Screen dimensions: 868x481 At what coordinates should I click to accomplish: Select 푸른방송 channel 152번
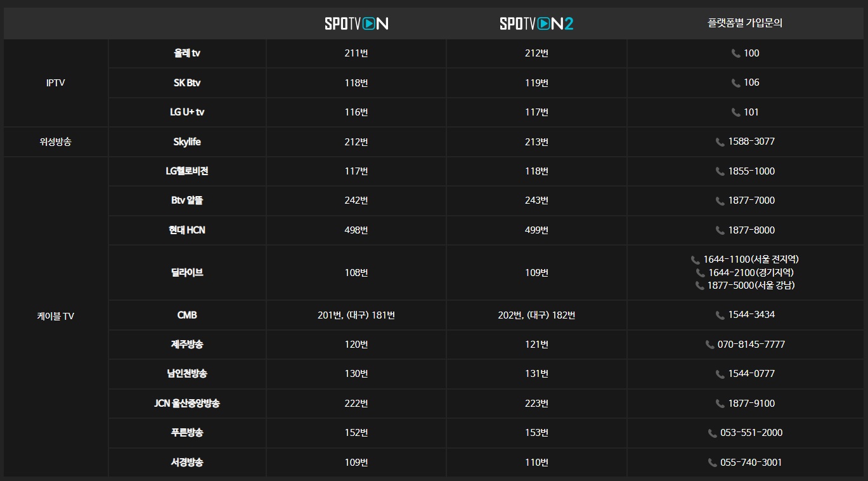[x=356, y=433]
